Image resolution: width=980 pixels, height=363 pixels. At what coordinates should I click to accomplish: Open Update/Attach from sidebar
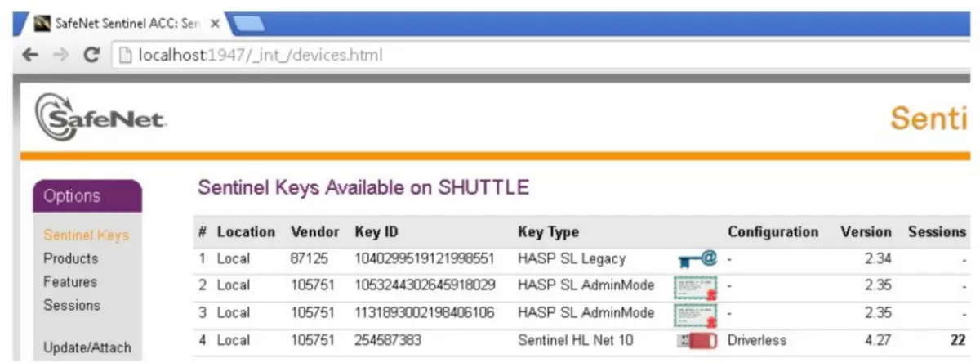[87, 347]
